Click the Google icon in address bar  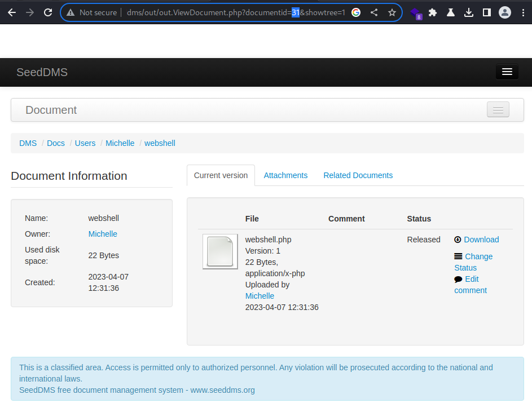coord(356,12)
